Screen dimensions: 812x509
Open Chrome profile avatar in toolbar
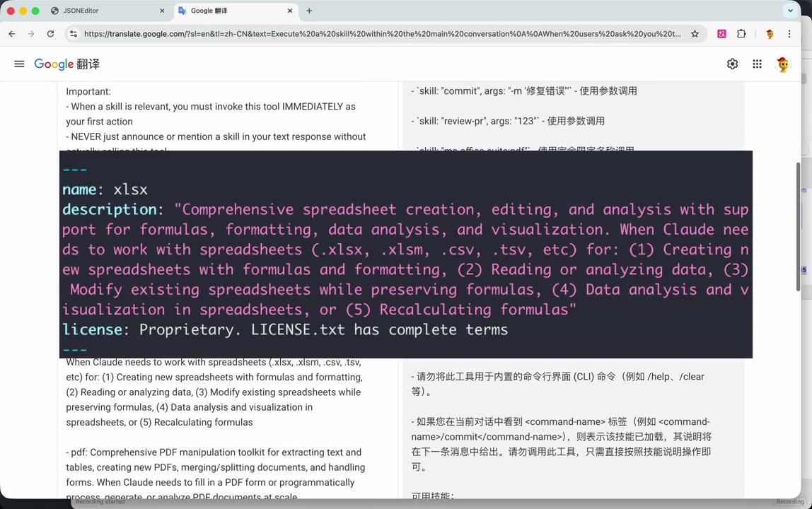point(770,34)
